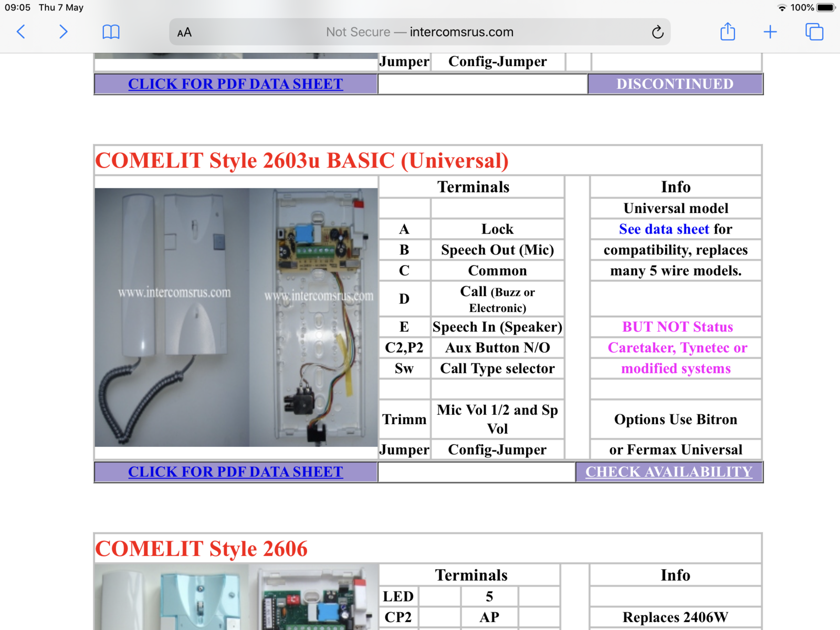Select the COMELIT 2603u handset photo

[x=173, y=315]
